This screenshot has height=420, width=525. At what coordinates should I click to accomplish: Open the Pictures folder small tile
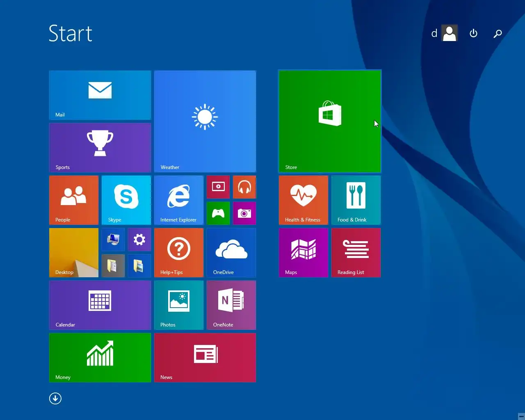click(x=139, y=266)
